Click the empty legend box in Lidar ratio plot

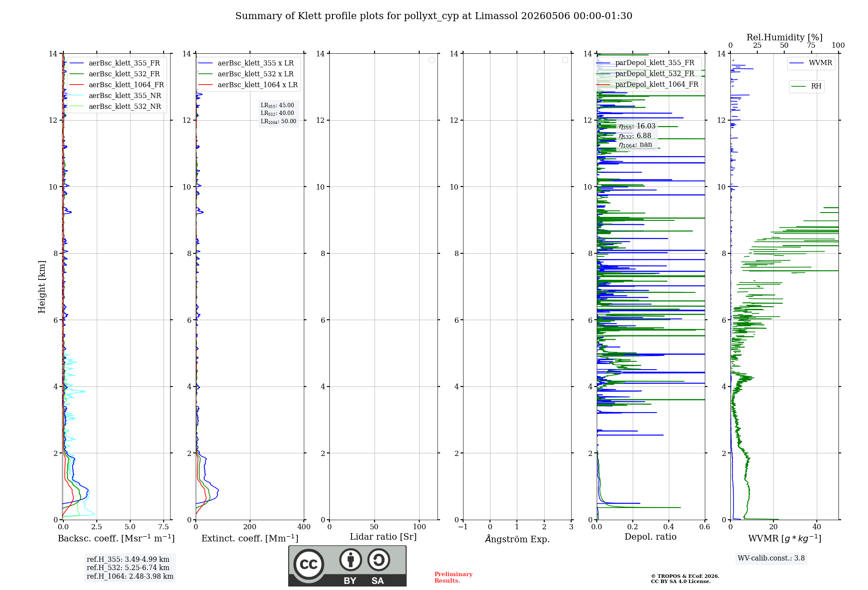coord(431,60)
